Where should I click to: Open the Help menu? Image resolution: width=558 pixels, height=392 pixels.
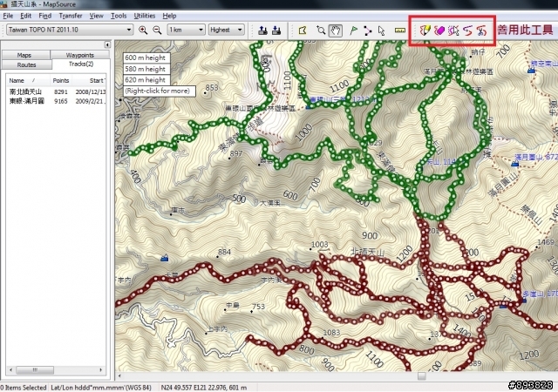169,16
